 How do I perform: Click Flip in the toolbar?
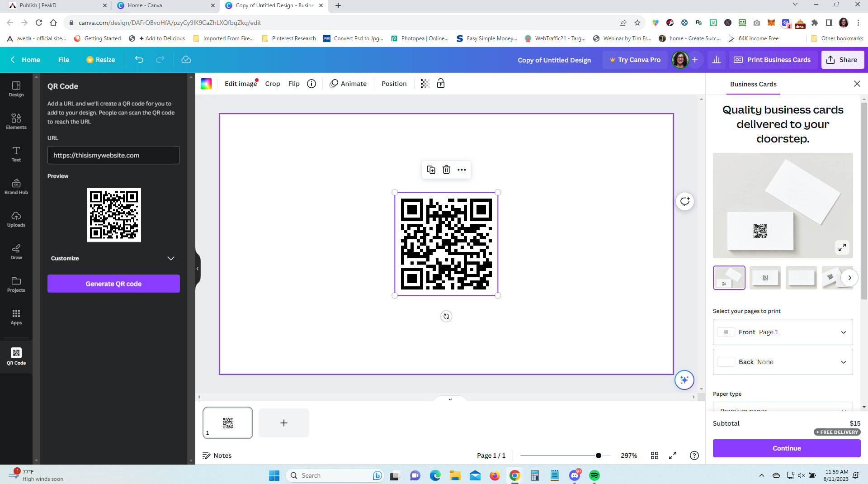pyautogui.click(x=294, y=84)
